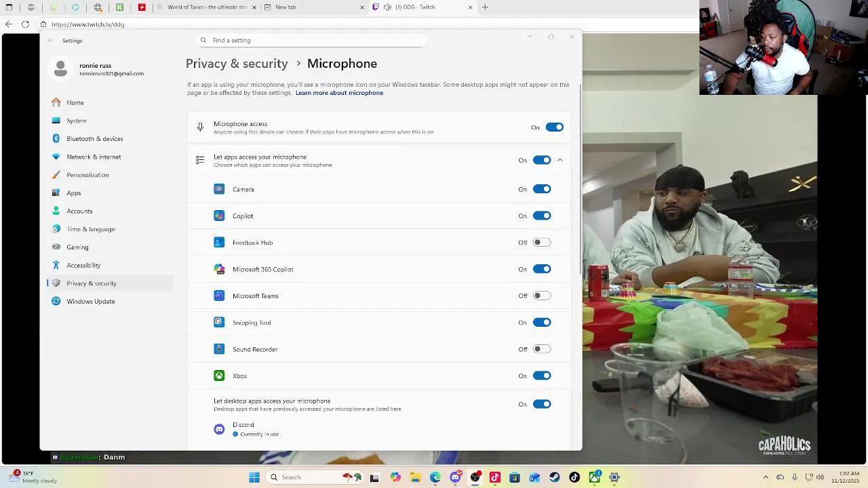Click the Windows Start button
The height and width of the screenshot is (488, 868).
tap(254, 477)
